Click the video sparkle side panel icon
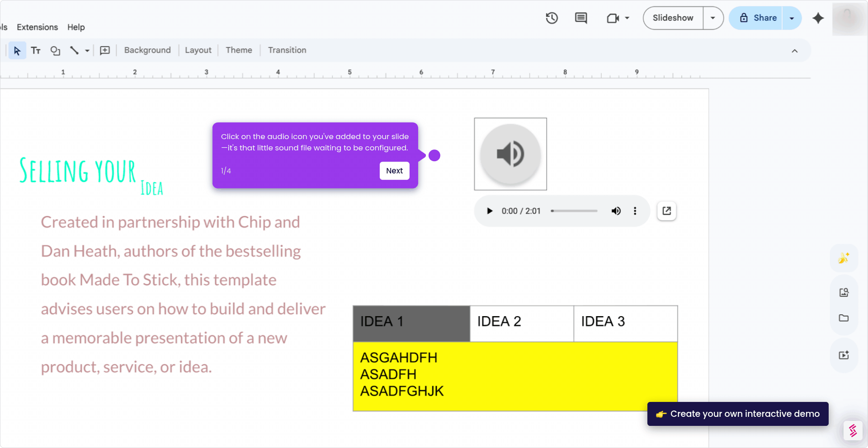The image size is (868, 448). (844, 355)
